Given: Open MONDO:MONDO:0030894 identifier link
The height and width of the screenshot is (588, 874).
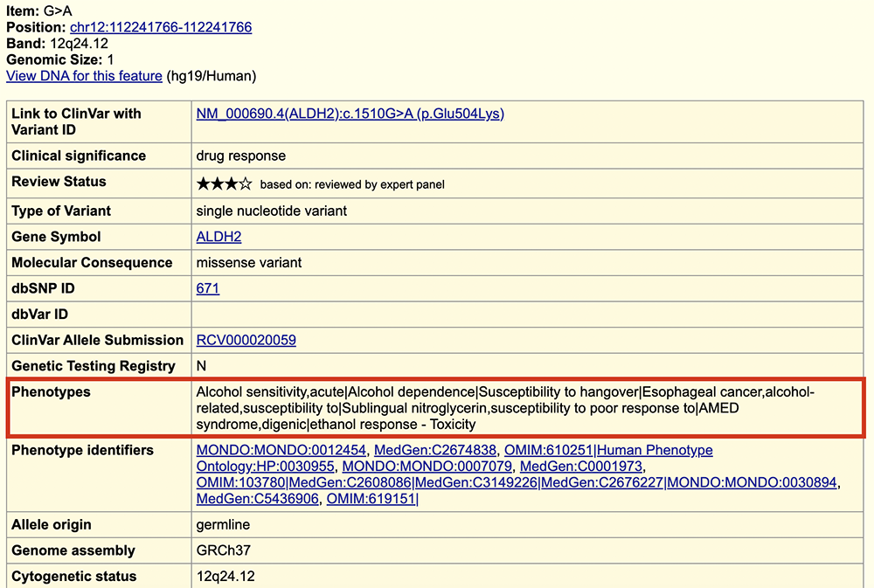Looking at the screenshot, I should click(x=752, y=482).
